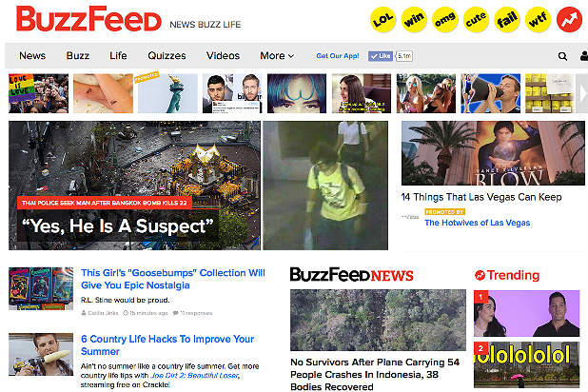Advance the thumbnail carousel right arrow
The width and height of the screenshot is (588, 392).
(x=582, y=93)
